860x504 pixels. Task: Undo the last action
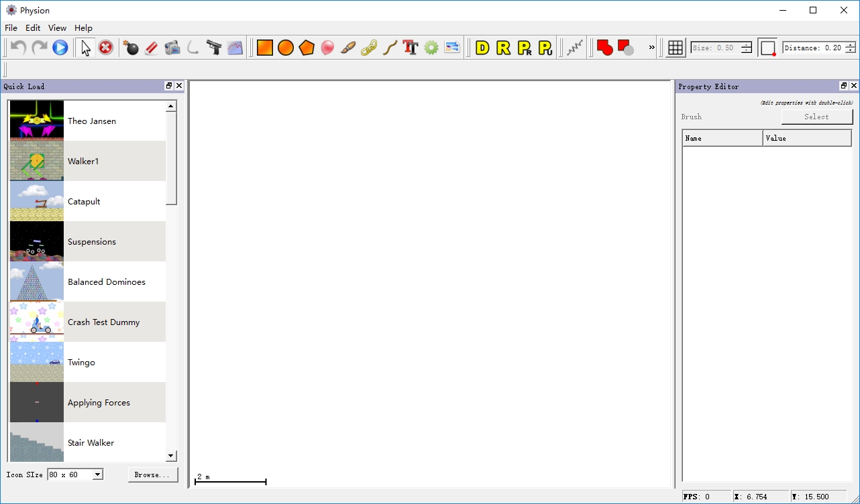tap(19, 48)
